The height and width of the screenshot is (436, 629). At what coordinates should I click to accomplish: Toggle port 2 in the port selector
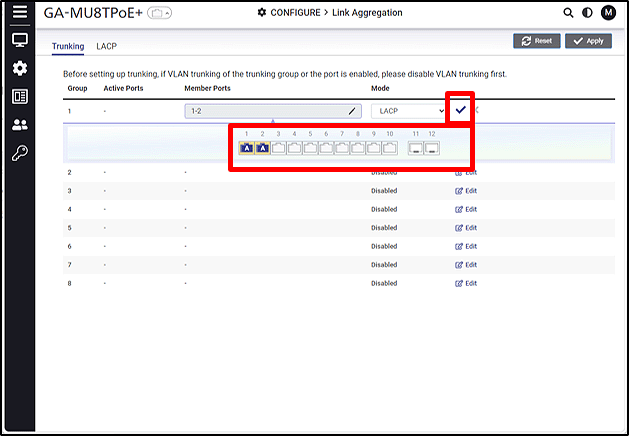pos(262,148)
